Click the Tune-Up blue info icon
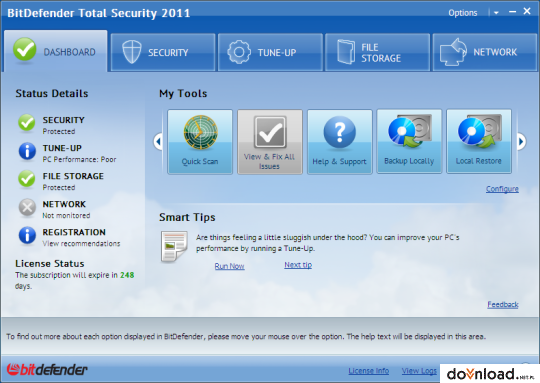This screenshot has height=383, width=540. coord(27,152)
